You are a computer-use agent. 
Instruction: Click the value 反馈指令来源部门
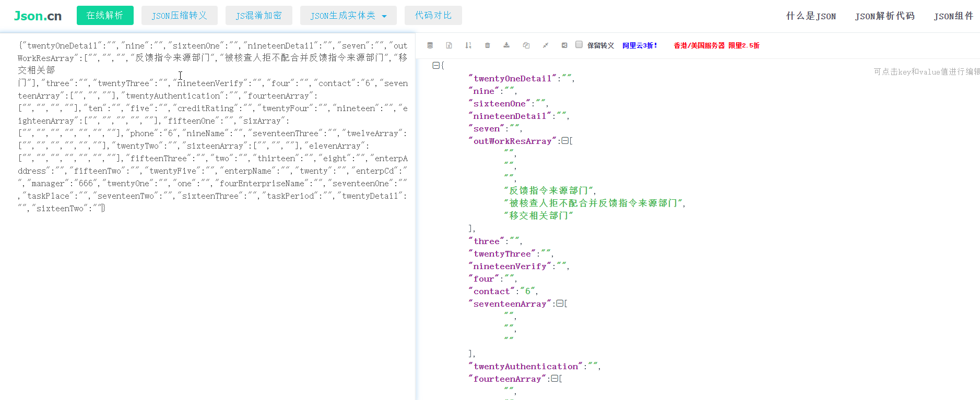pyautogui.click(x=549, y=190)
